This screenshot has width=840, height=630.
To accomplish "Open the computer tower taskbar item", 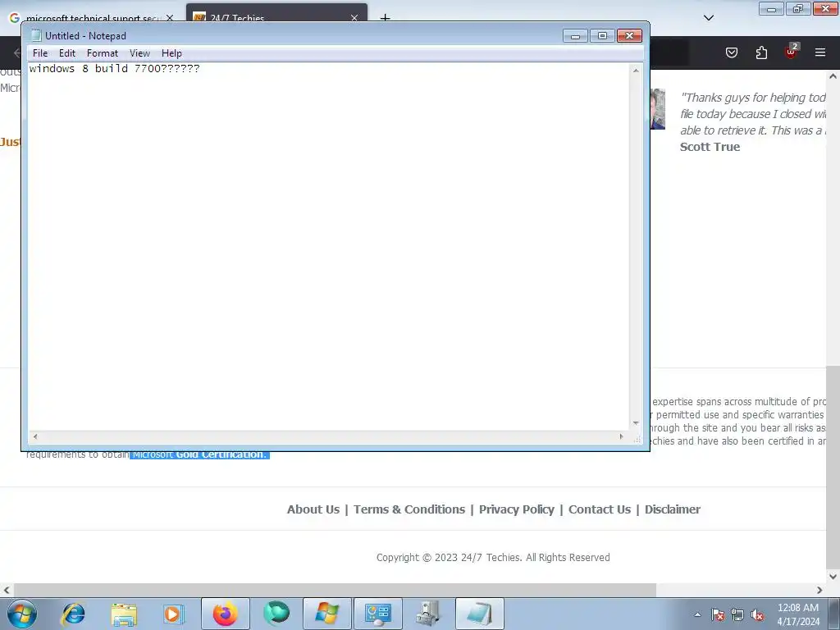I will [x=428, y=614].
